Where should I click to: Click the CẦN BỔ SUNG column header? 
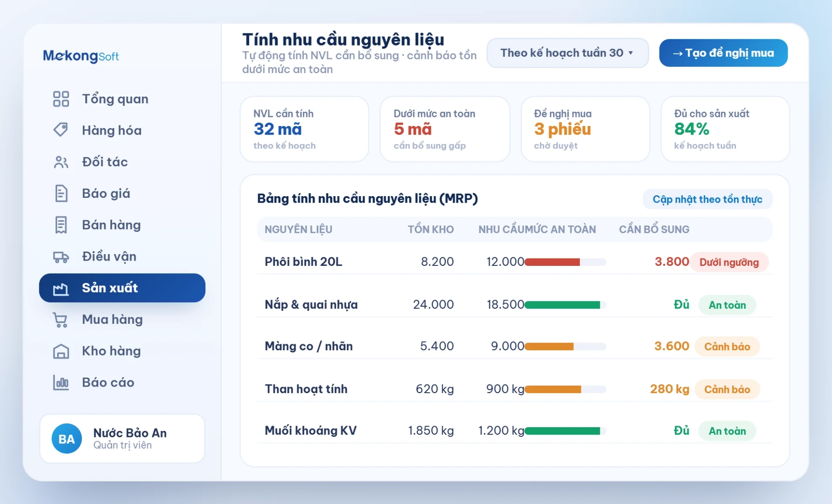coord(654,229)
